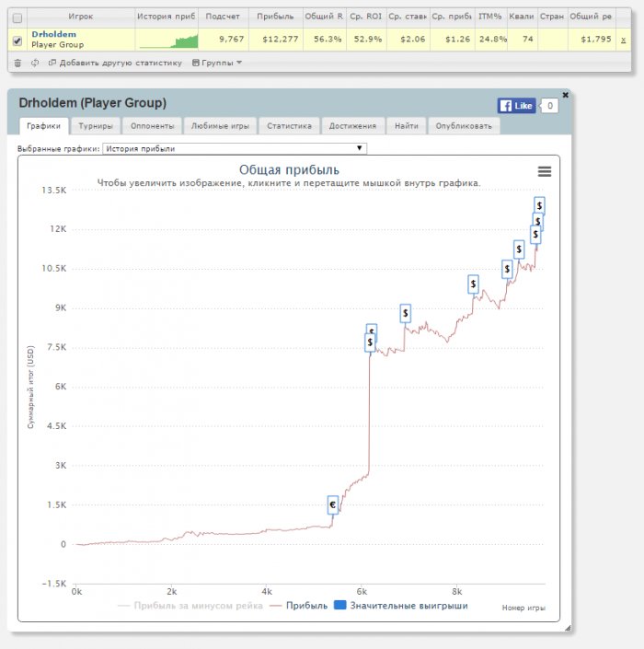644x649 pixels.
Task: Select the 'Оппоненты' tab
Action: (152, 126)
